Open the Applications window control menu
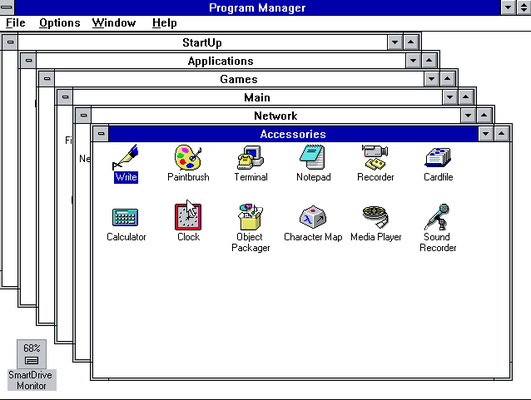 pos(28,61)
